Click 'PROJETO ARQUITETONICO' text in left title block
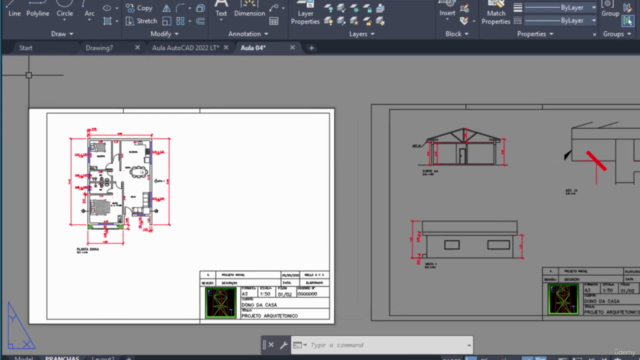Image resolution: width=640 pixels, height=360 pixels. click(269, 316)
